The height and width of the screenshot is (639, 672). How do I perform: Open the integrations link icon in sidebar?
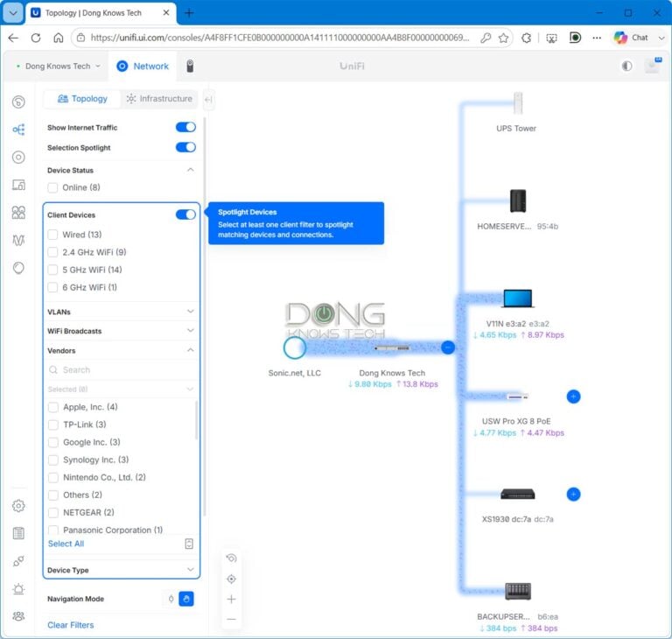[x=18, y=561]
